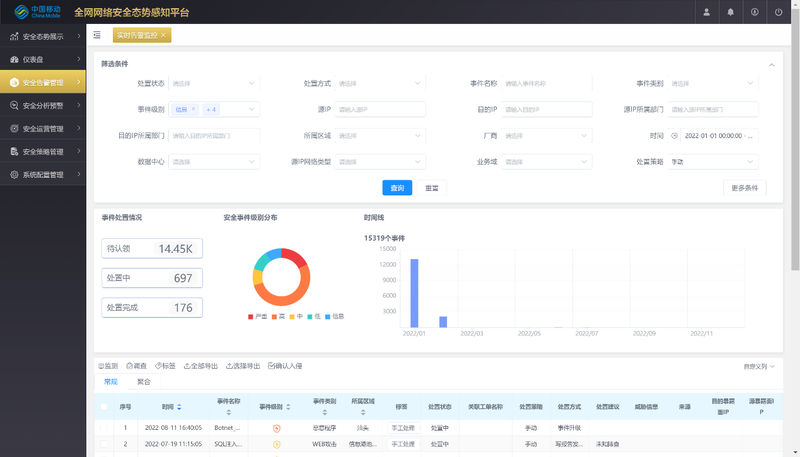Collapse the 筛选条件 panel chevron
The height and width of the screenshot is (457, 800).
coord(771,65)
